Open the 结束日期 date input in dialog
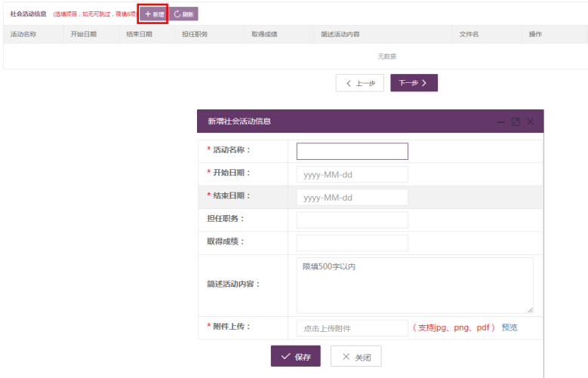Image resolution: width=588 pixels, height=378 pixels. (352, 198)
